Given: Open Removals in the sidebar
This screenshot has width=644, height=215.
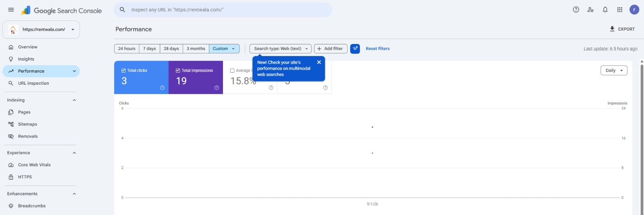Looking at the screenshot, I should point(41,136).
